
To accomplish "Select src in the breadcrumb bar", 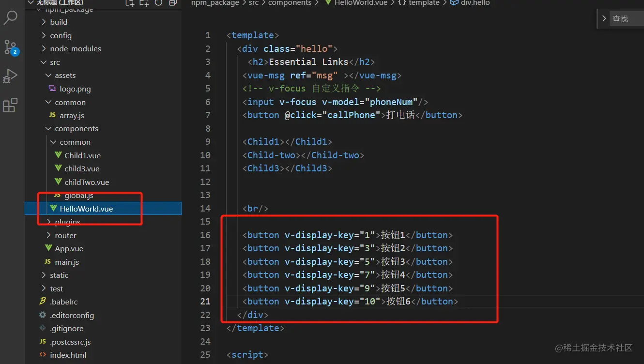I will click(254, 3).
